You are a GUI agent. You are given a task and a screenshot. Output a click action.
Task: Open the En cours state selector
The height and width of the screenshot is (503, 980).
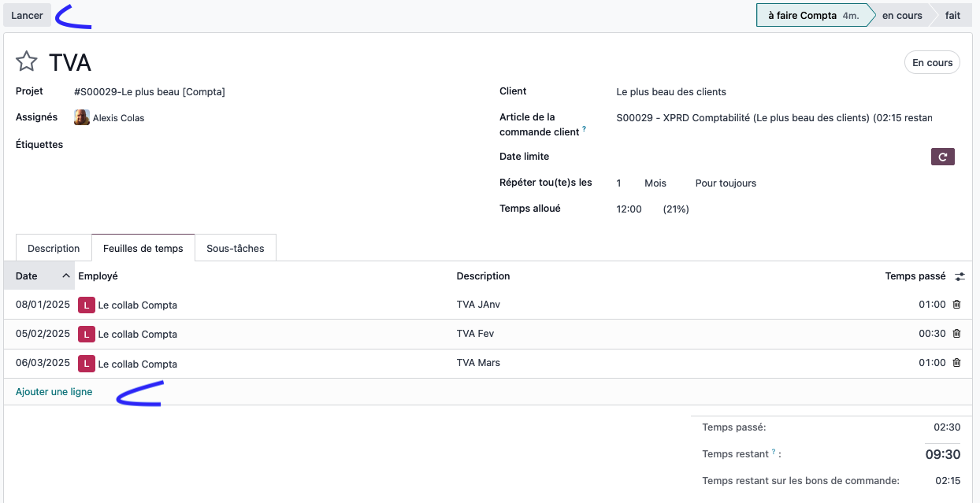932,63
